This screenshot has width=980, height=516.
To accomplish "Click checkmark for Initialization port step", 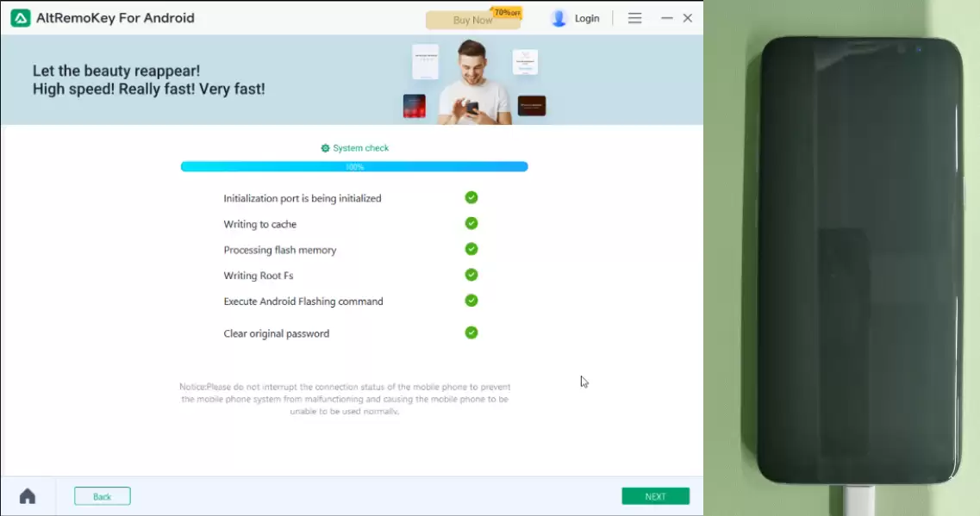I will point(471,197).
